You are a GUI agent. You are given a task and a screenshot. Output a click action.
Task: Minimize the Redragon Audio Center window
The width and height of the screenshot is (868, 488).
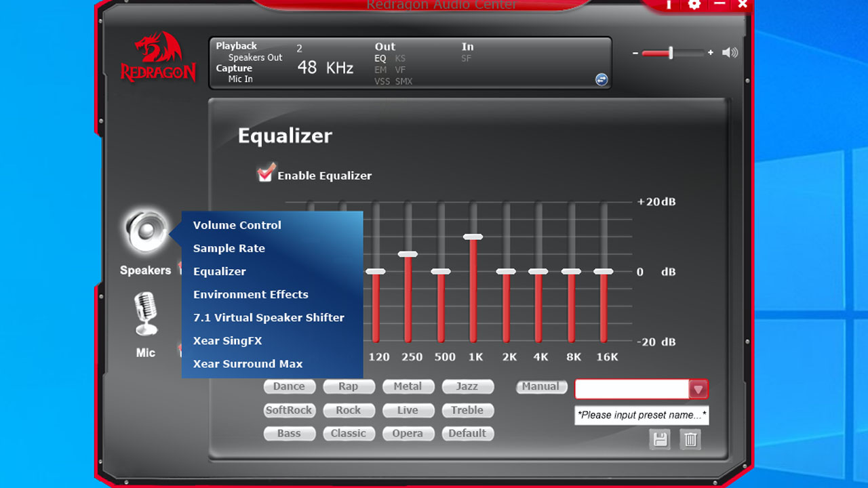tap(720, 4)
